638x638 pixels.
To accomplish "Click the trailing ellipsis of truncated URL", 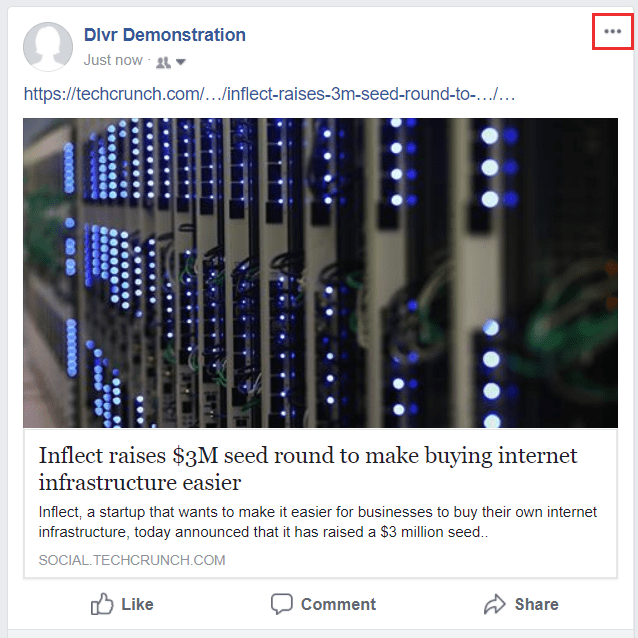I will pyautogui.click(x=507, y=96).
